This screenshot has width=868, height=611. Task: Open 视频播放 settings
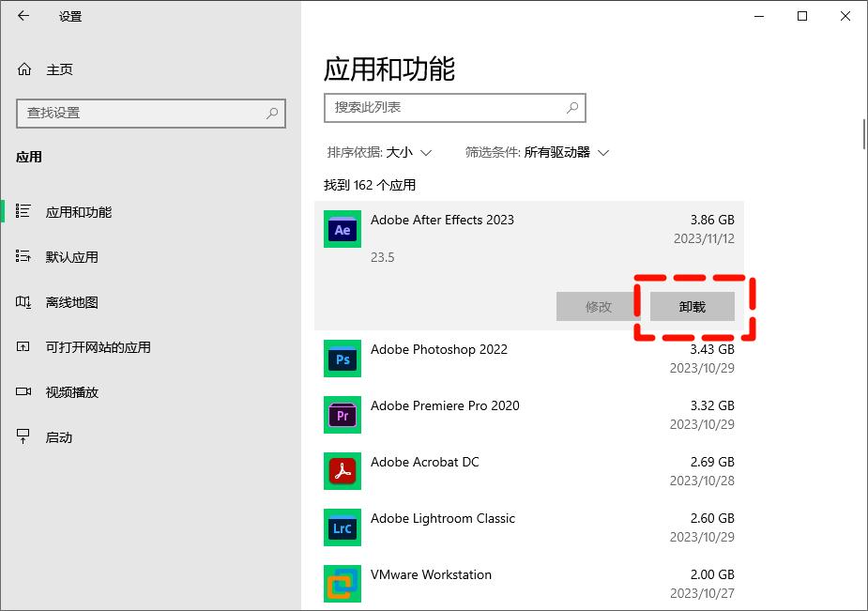[x=71, y=392]
